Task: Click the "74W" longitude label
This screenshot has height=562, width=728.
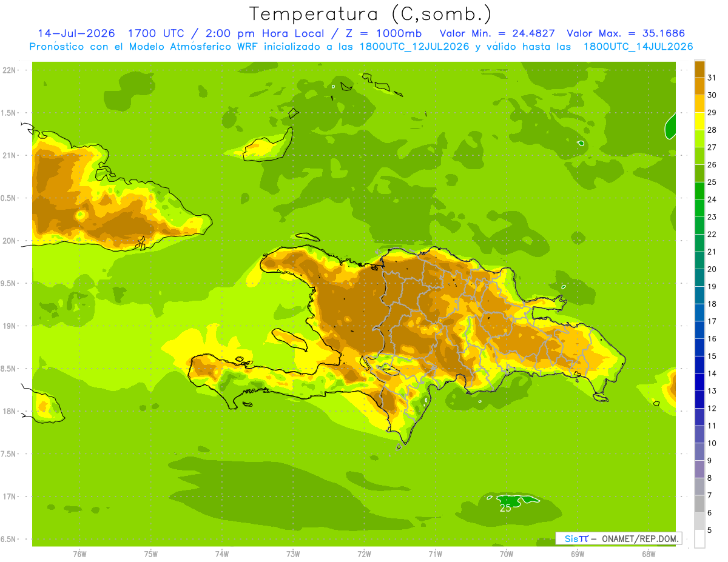Action: pyautogui.click(x=222, y=554)
